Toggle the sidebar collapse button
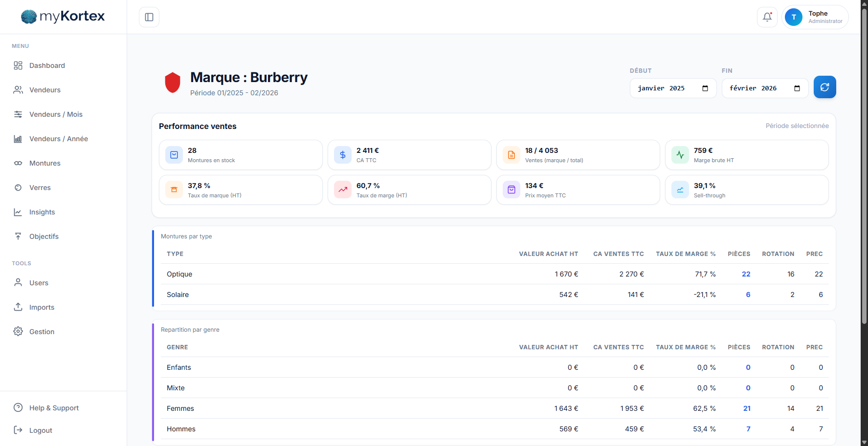868x446 pixels. tap(149, 17)
